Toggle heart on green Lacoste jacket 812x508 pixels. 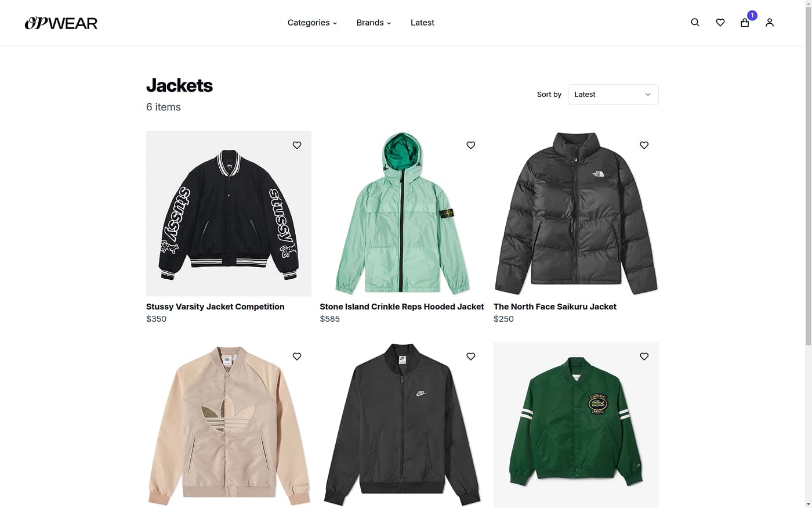click(644, 356)
